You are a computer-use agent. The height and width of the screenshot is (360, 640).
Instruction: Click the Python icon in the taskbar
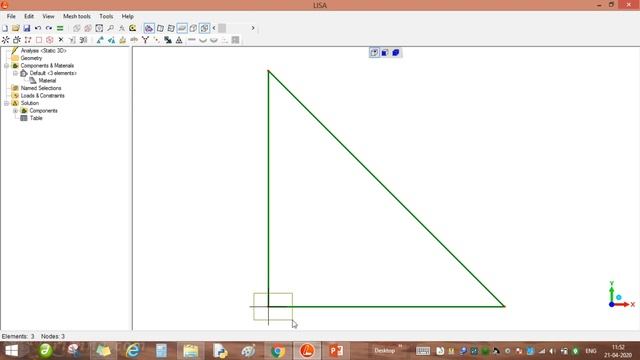coord(220,351)
